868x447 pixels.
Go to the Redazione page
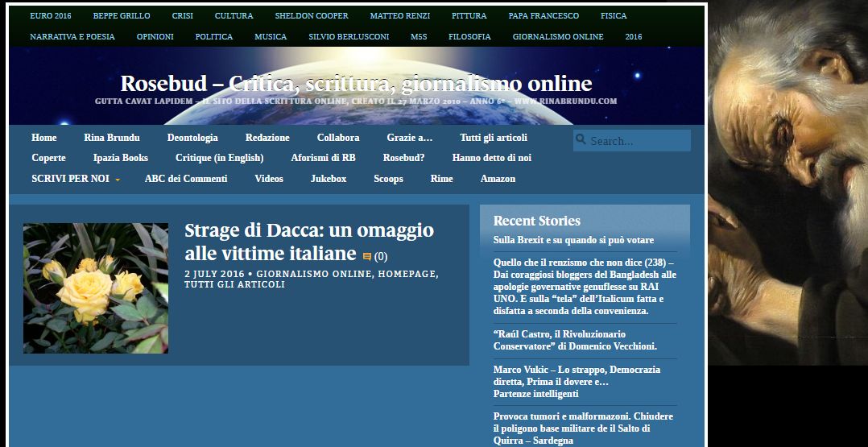267,138
